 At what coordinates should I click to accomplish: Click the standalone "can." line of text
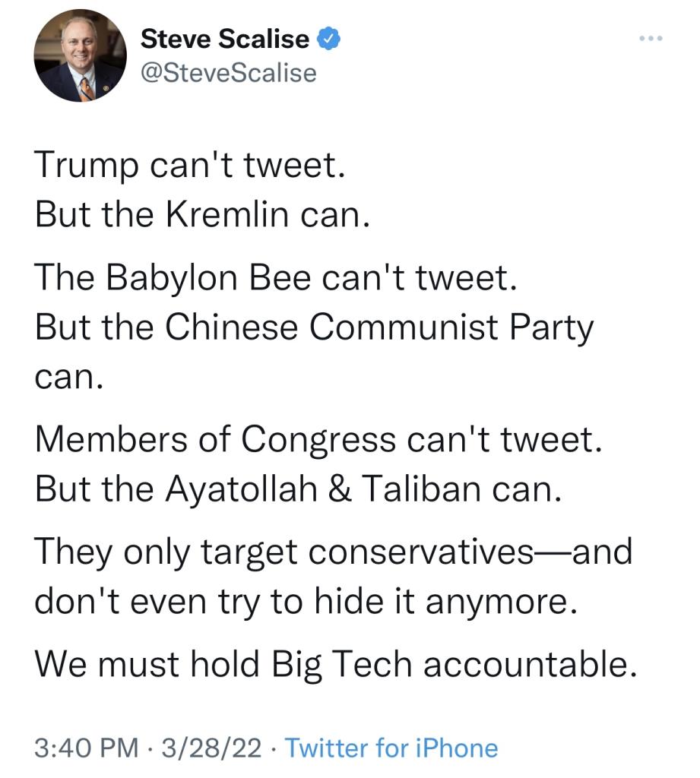click(68, 378)
